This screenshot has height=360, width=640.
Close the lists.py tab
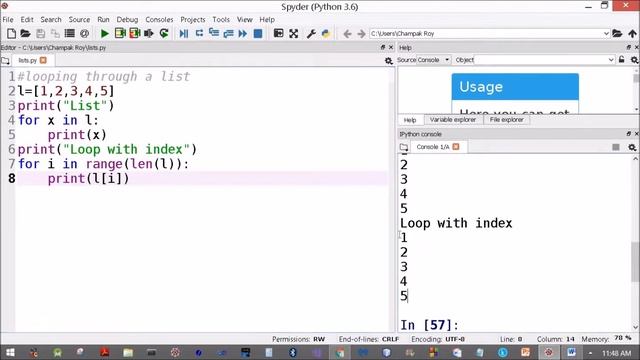tap(43, 60)
